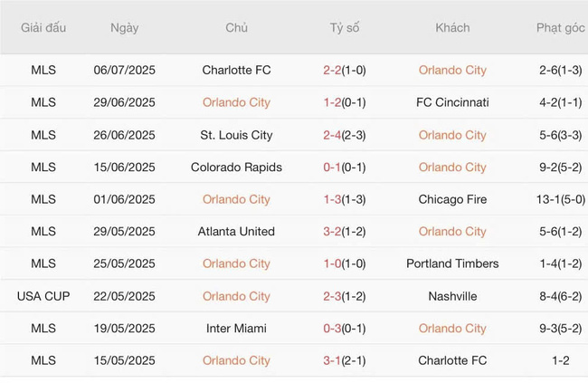Open the FC Cincinnati team link
Viewport: 588px width, 383px height.
click(x=452, y=102)
